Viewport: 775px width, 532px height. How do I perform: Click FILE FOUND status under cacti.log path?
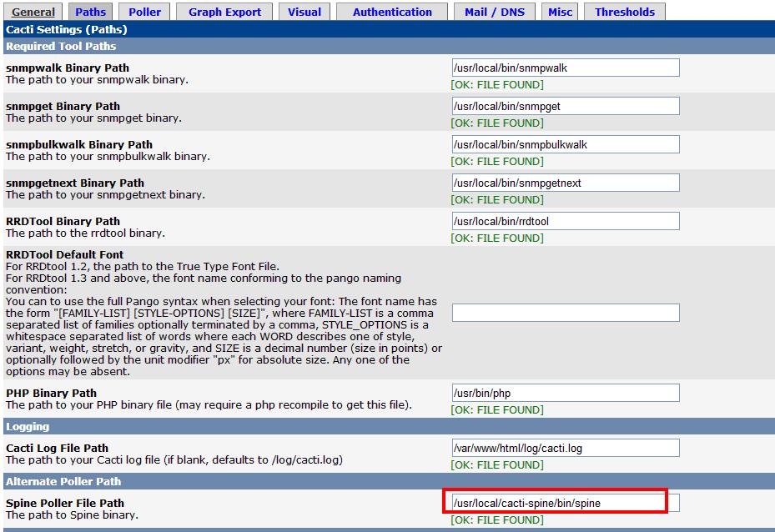497,464
